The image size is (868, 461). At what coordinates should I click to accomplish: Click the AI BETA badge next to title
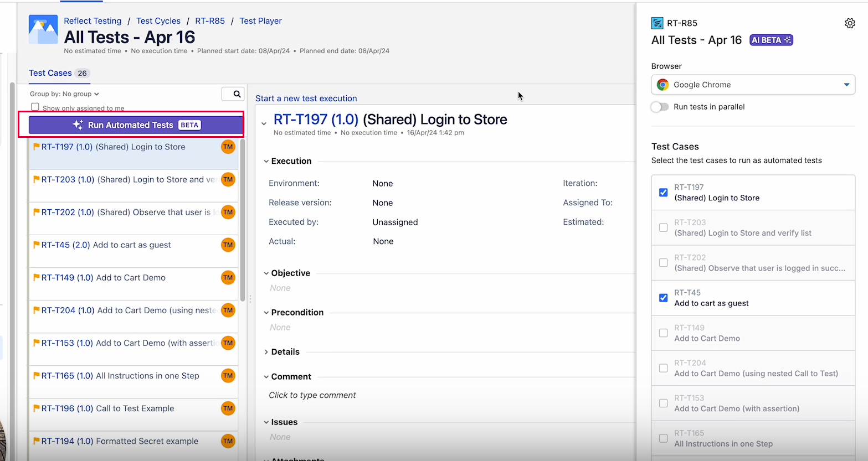point(771,40)
